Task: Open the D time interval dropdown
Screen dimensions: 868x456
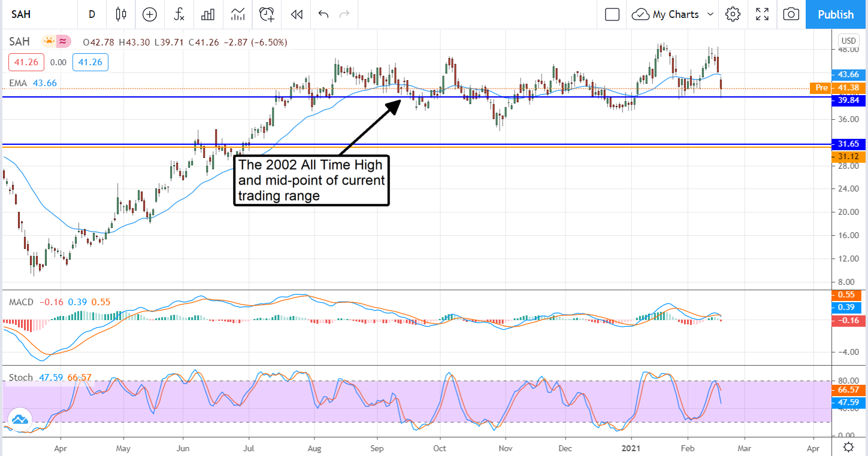Action: point(92,14)
